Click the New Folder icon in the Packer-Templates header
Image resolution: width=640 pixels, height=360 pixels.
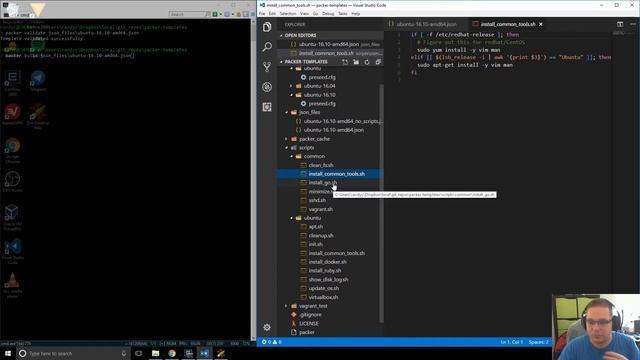click(x=356, y=62)
